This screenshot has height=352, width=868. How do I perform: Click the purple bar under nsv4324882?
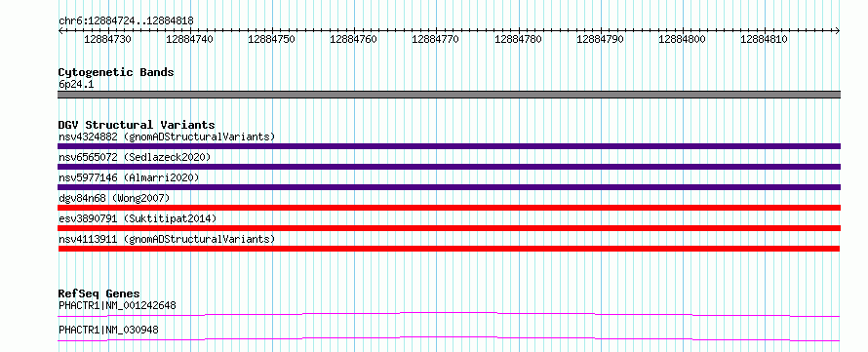coord(449,146)
